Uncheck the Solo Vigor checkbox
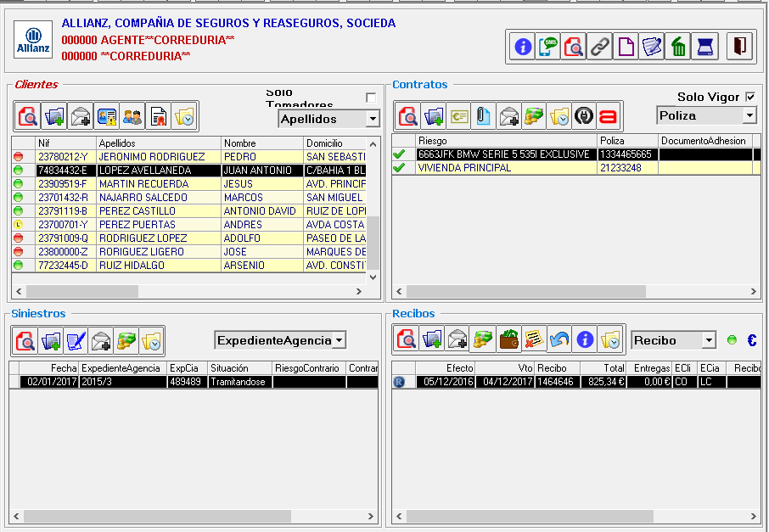 [750, 97]
